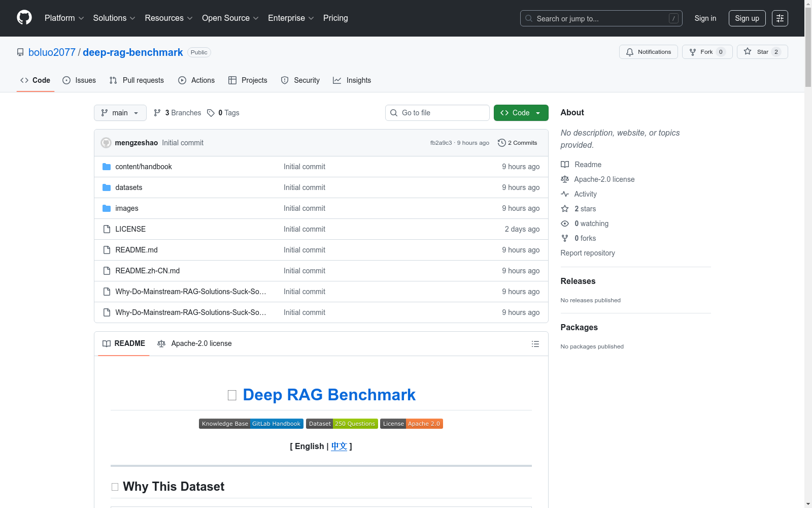Open the README outline list icon
The height and width of the screenshot is (508, 812).
click(535, 344)
